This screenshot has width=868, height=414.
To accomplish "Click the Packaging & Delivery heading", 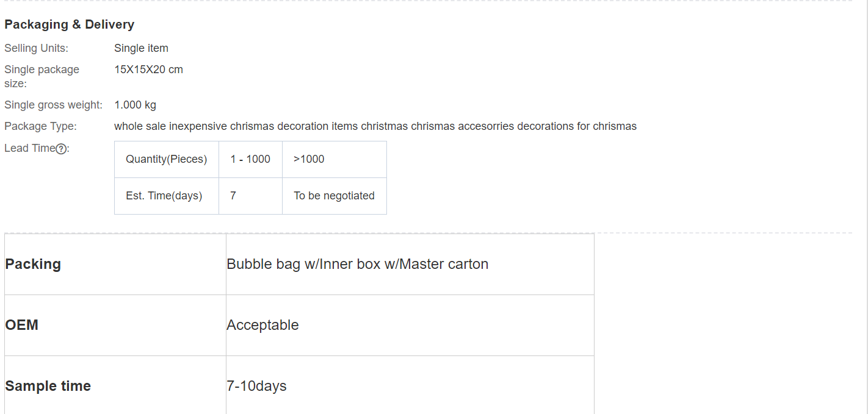I will [x=69, y=24].
